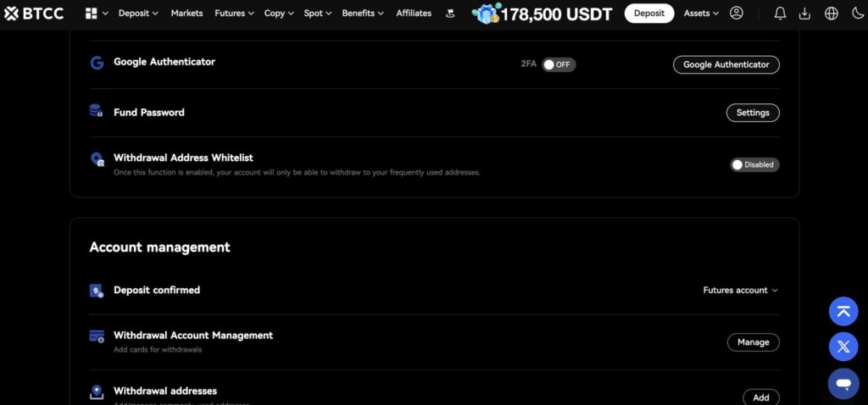
Task: Click the Withdrawal Address Whitelist title
Action: pyautogui.click(x=183, y=158)
